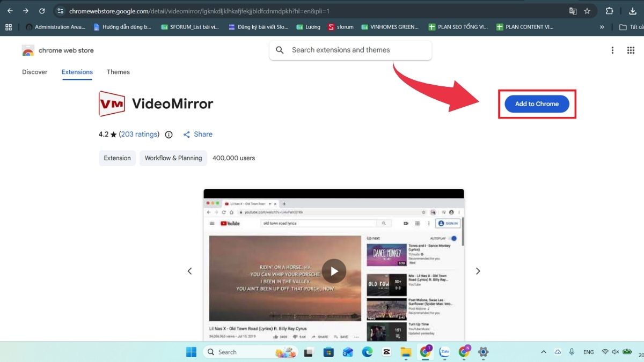Click the Wi-Fi network tray icon
The image size is (644, 362).
pos(605,352)
